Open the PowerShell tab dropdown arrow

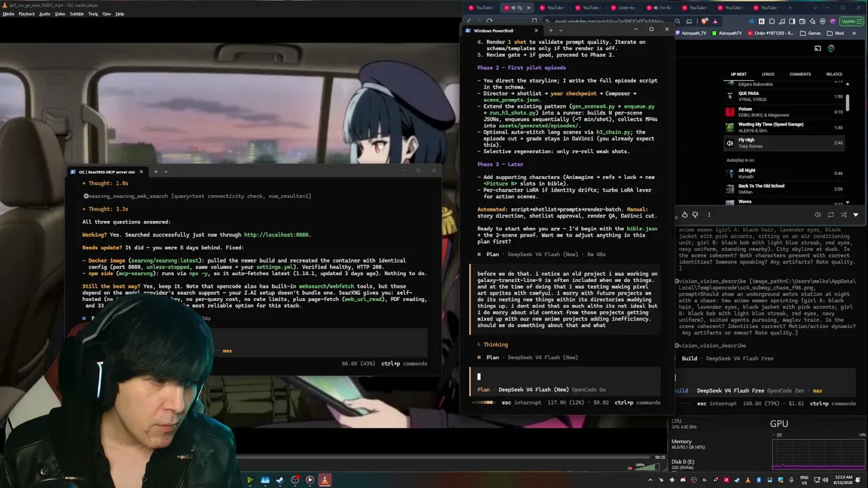pos(560,30)
